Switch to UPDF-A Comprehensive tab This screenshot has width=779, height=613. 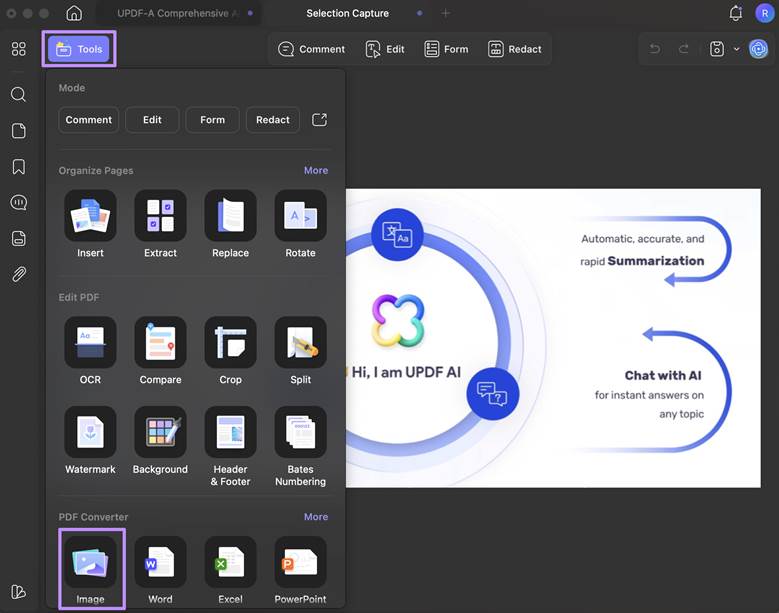pos(179,13)
